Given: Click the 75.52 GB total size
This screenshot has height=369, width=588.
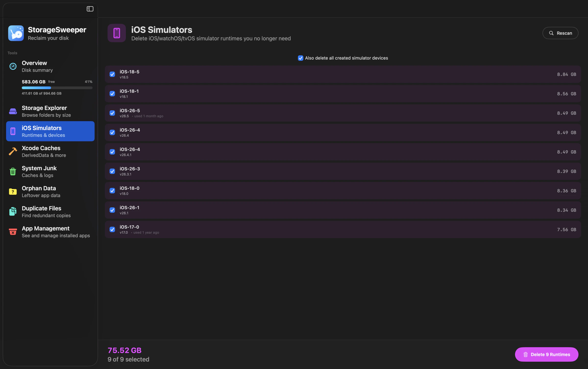Looking at the screenshot, I should point(124,350).
